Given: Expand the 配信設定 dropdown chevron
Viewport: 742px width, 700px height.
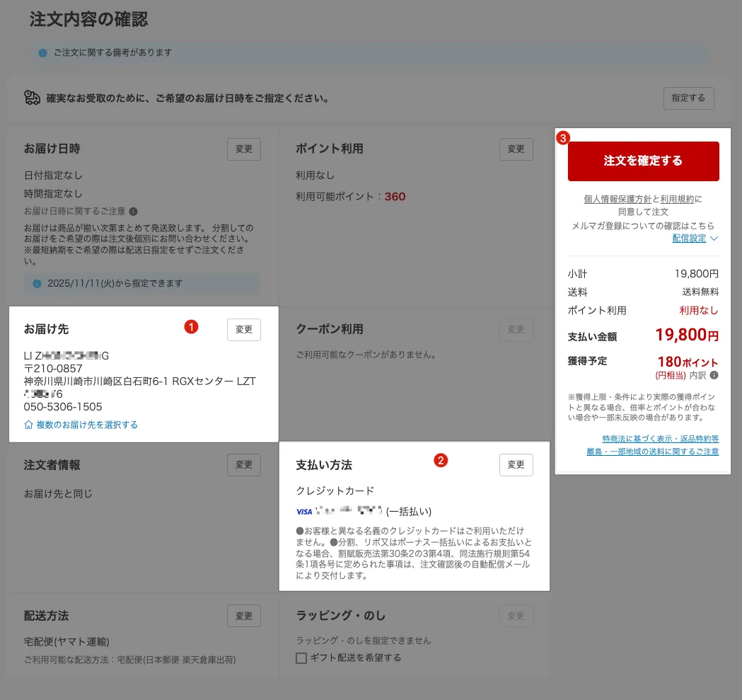Looking at the screenshot, I should click(x=714, y=239).
